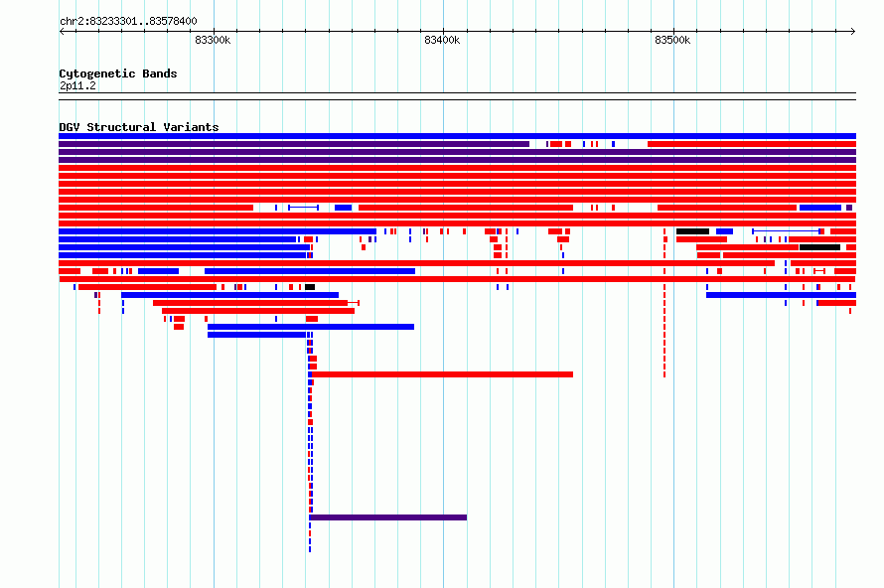The image size is (884, 588).
Task: Click the 83300k ruler tick label
Action: pyautogui.click(x=213, y=40)
